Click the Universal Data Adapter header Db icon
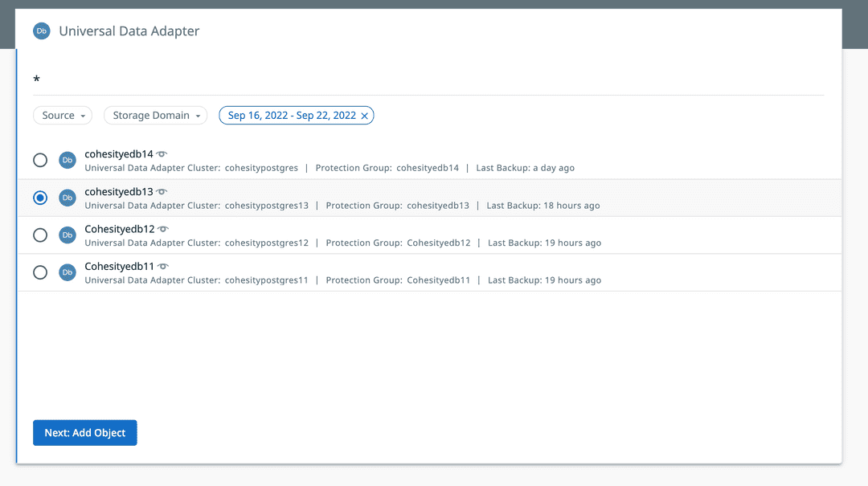The image size is (868, 486). 41,31
